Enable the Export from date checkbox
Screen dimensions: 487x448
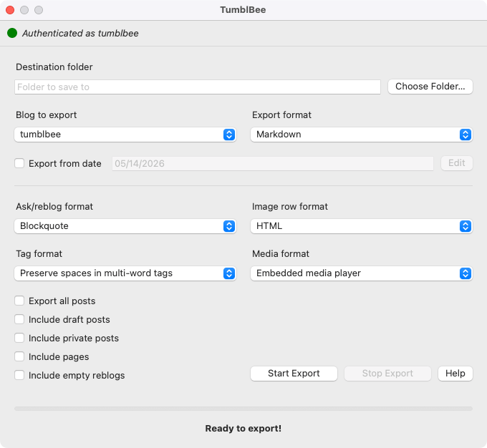click(x=19, y=163)
